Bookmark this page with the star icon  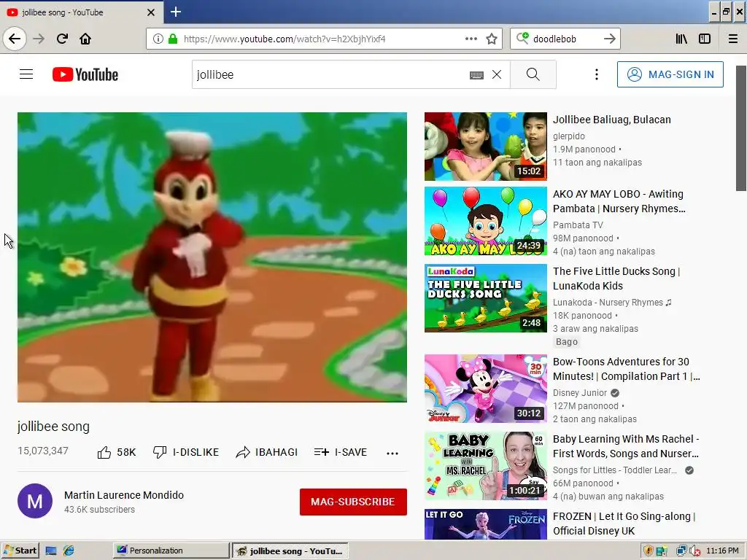click(492, 39)
